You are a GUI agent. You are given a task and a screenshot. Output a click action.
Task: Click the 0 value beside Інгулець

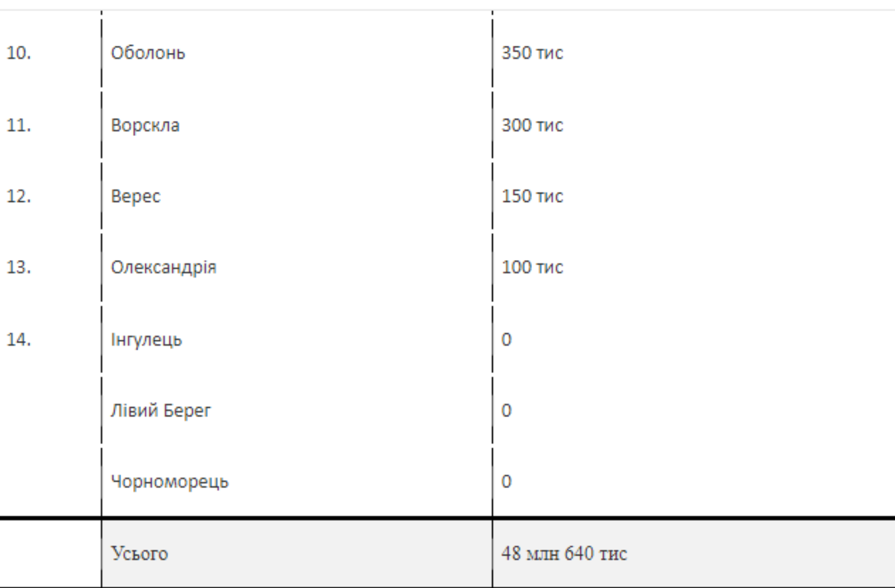[x=507, y=340]
